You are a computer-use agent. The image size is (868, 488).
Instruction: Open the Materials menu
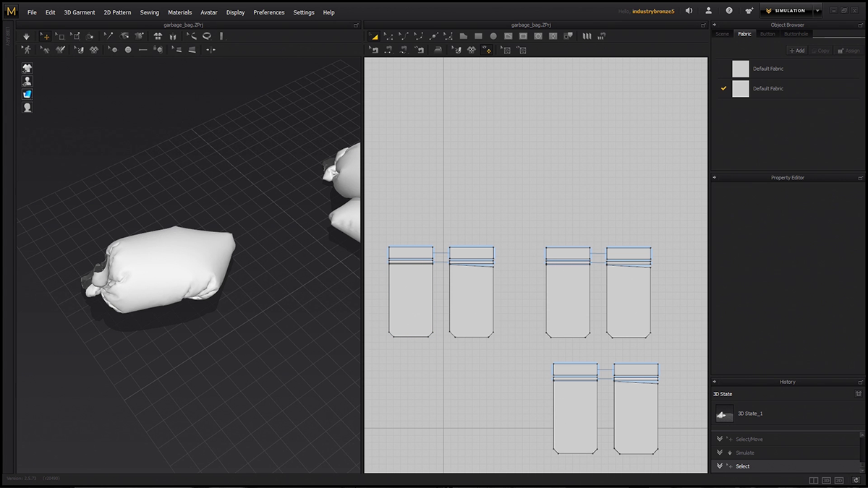[x=180, y=12]
